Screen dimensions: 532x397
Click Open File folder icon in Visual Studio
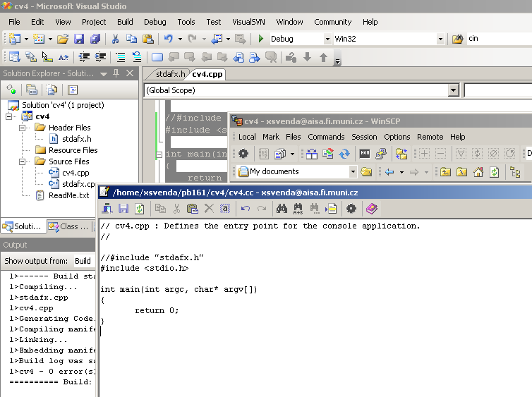(62, 39)
